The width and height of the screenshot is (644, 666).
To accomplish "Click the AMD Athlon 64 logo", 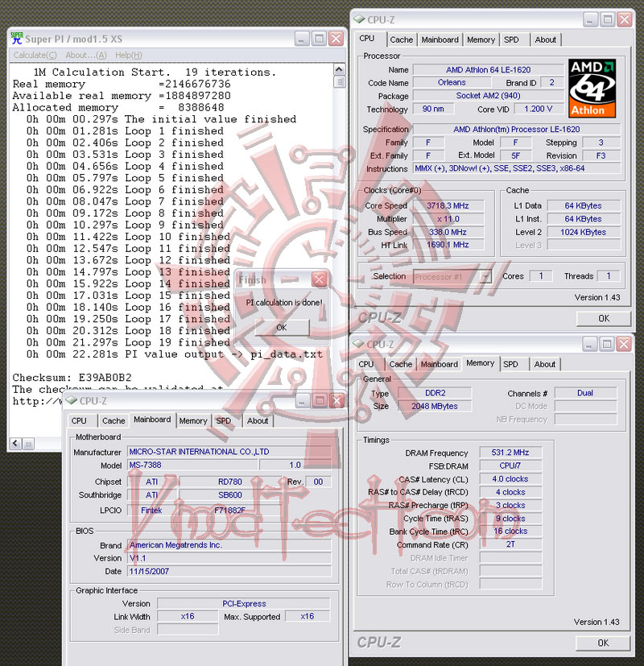I will click(592, 88).
